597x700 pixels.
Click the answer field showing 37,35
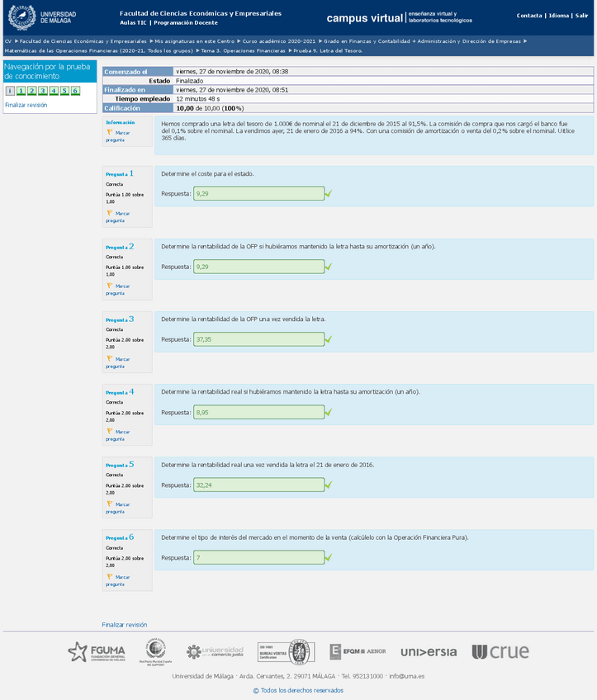(258, 339)
